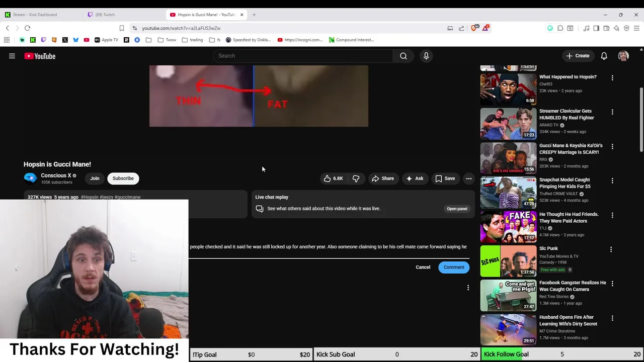644x362 pixels.
Task: Open Brave wallet icon
Action: tap(606, 28)
